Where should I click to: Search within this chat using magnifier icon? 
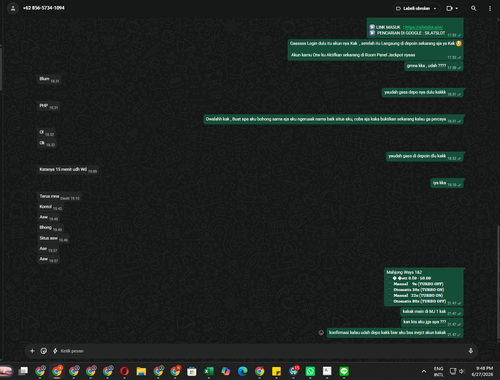click(473, 8)
